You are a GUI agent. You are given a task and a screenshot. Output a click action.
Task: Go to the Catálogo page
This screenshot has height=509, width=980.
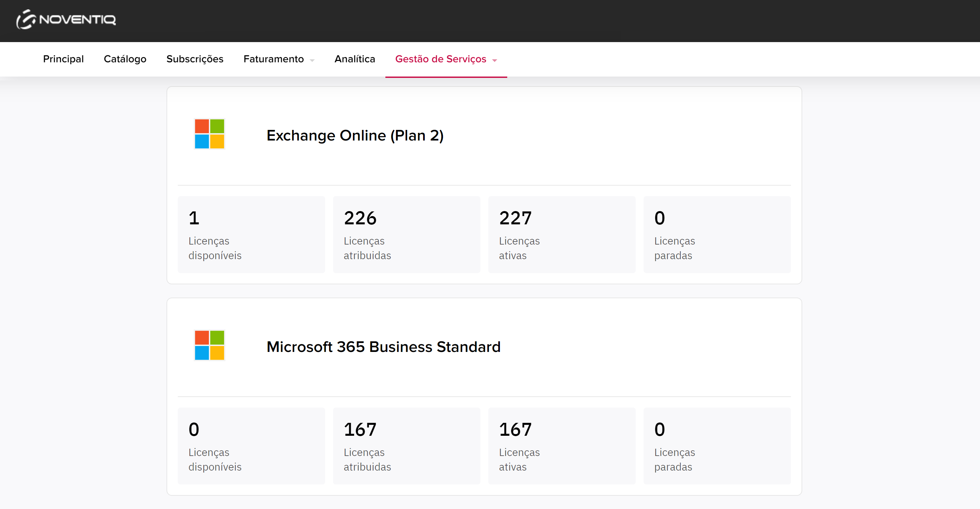(x=125, y=59)
